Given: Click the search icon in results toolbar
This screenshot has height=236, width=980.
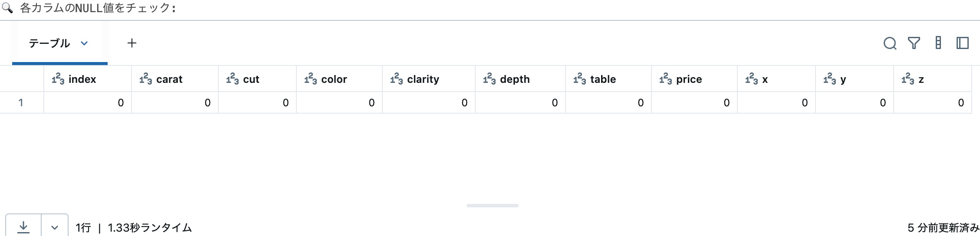Looking at the screenshot, I should pyautogui.click(x=890, y=43).
